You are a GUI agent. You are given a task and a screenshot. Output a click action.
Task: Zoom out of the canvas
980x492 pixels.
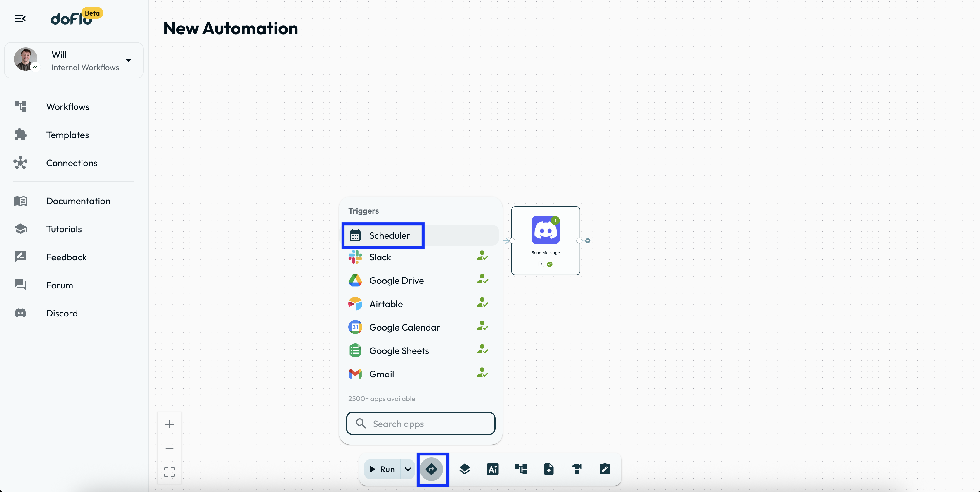[x=169, y=448]
